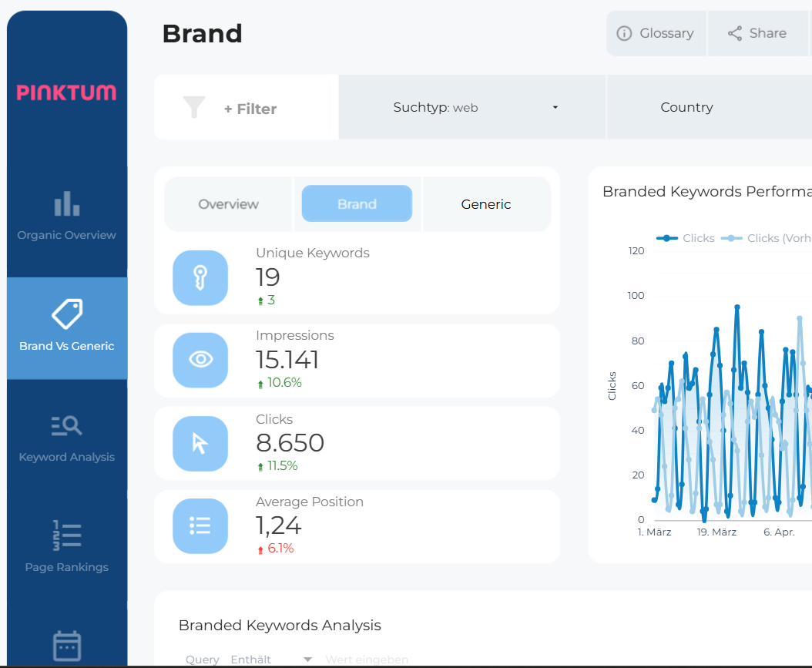Screen dimensions: 812x668
Task: Open the Country filter dropdown
Action: pos(686,107)
